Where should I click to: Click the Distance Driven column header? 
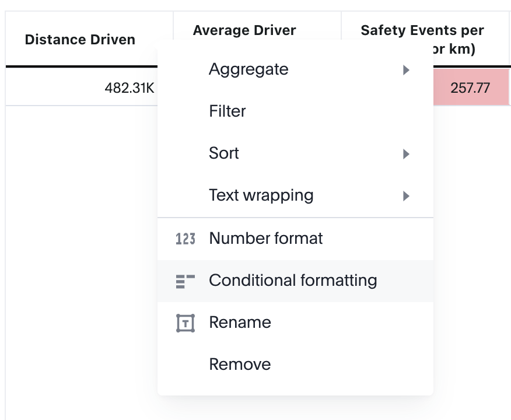(80, 40)
